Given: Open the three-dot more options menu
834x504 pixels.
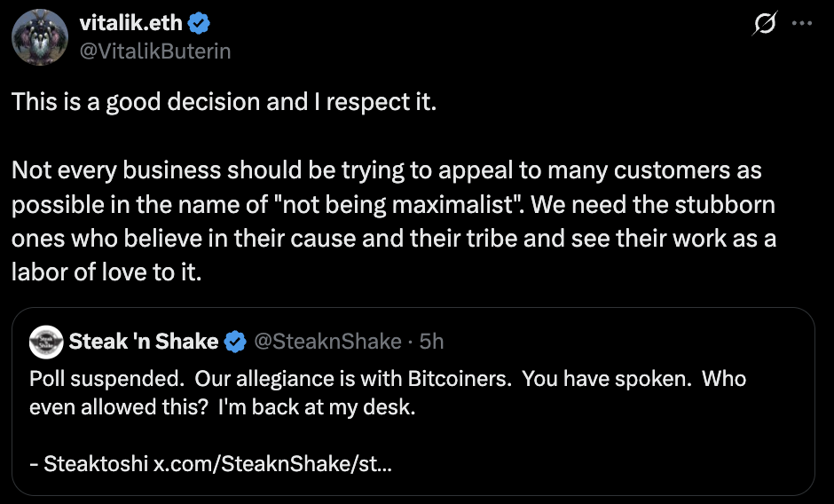Looking at the screenshot, I should [x=801, y=25].
